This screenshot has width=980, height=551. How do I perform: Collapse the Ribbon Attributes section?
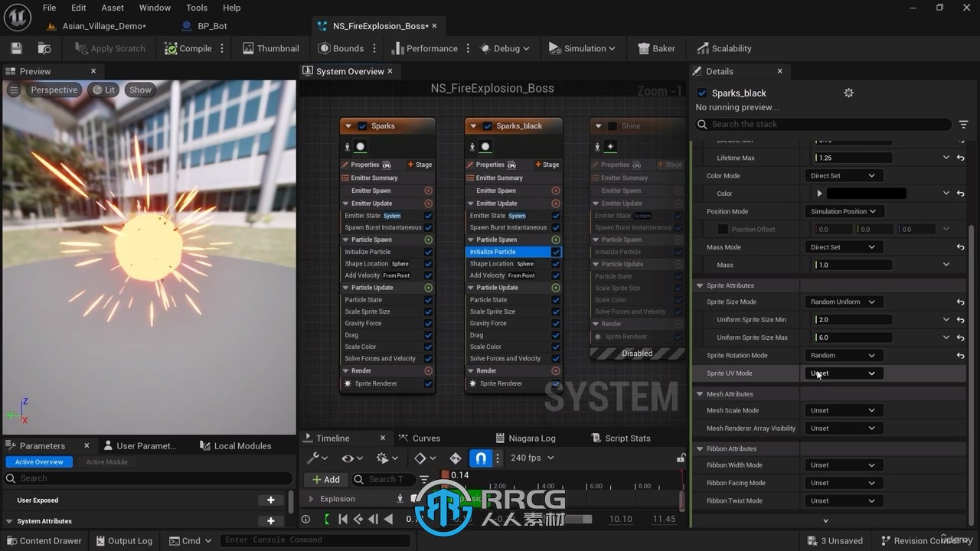700,448
